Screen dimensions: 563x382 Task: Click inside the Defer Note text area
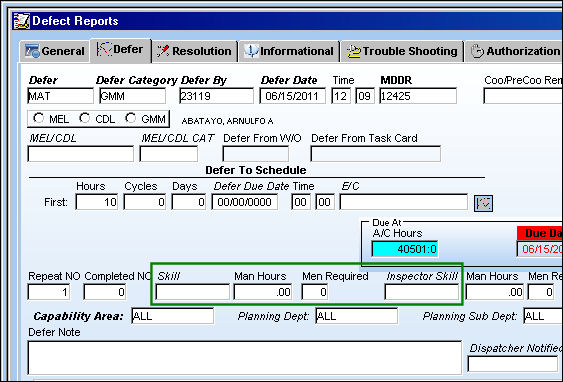point(245,358)
